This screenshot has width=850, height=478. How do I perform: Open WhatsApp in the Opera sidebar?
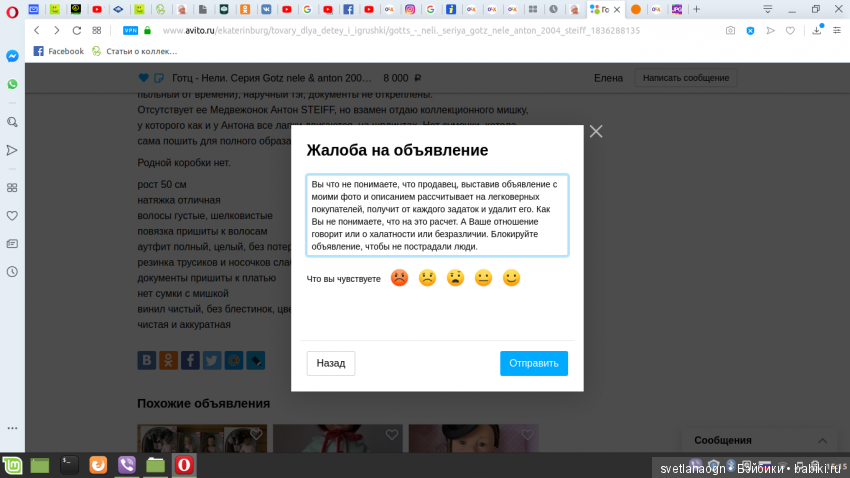pos(12,85)
